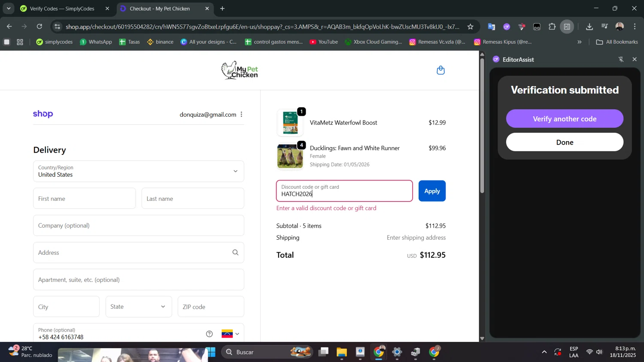Open the phone country flag selector
The height and width of the screenshot is (362, 644).
pos(230,334)
